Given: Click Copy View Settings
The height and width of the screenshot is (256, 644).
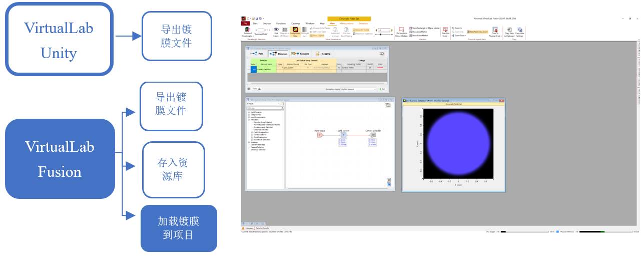Looking at the screenshot, I should (x=520, y=33).
